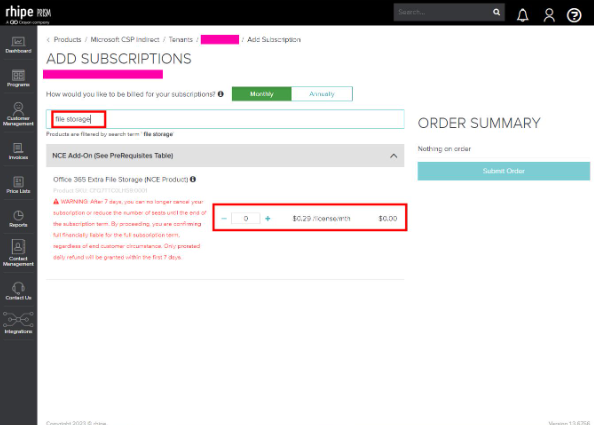Image resolution: width=594 pixels, height=425 pixels.
Task: Go to Products breadcrumb link
Action: coord(67,40)
